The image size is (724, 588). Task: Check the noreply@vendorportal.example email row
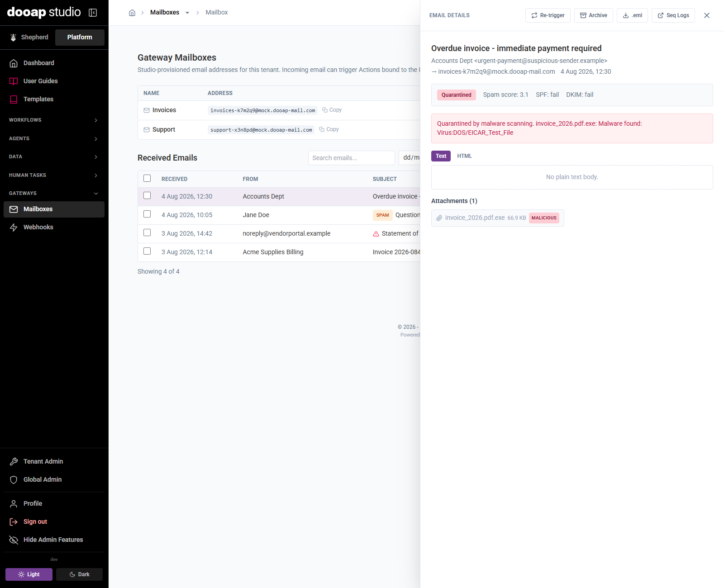coord(147,232)
